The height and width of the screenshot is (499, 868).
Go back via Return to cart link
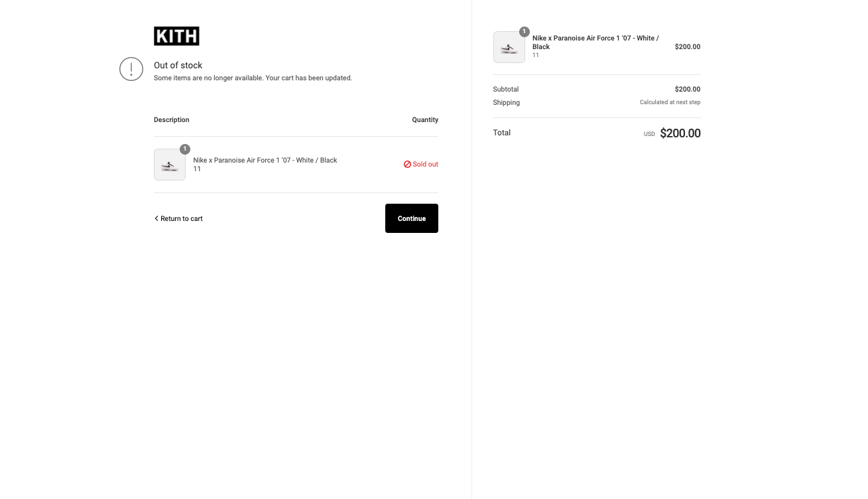tap(178, 218)
